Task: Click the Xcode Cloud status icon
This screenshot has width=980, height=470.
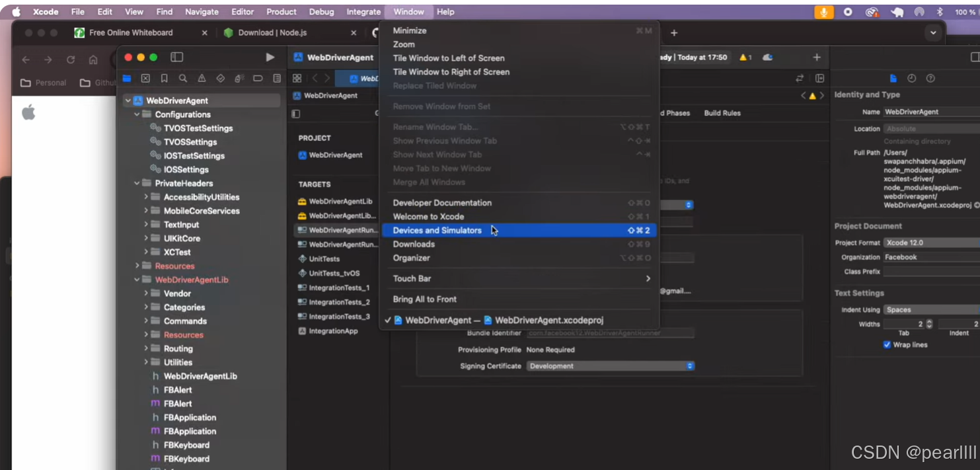Action: click(767, 58)
